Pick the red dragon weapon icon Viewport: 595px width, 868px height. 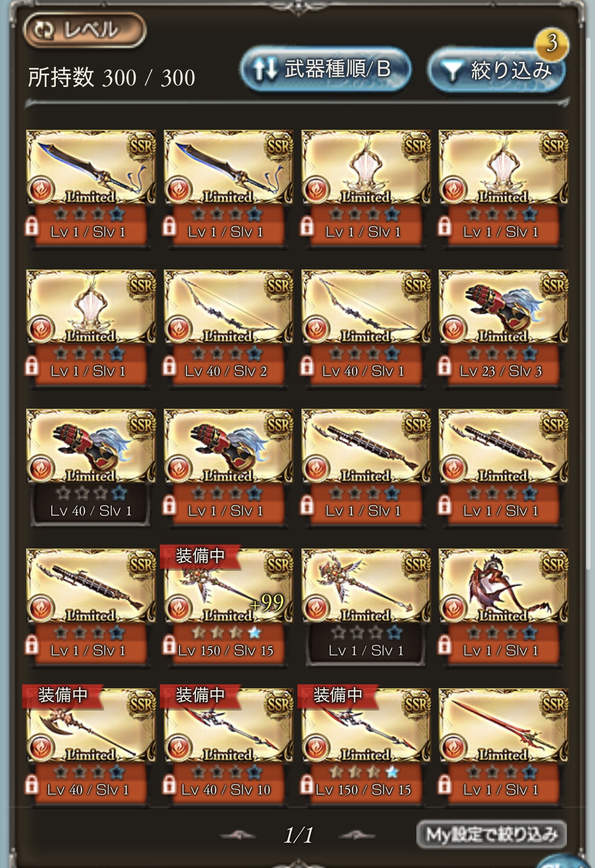(503, 606)
